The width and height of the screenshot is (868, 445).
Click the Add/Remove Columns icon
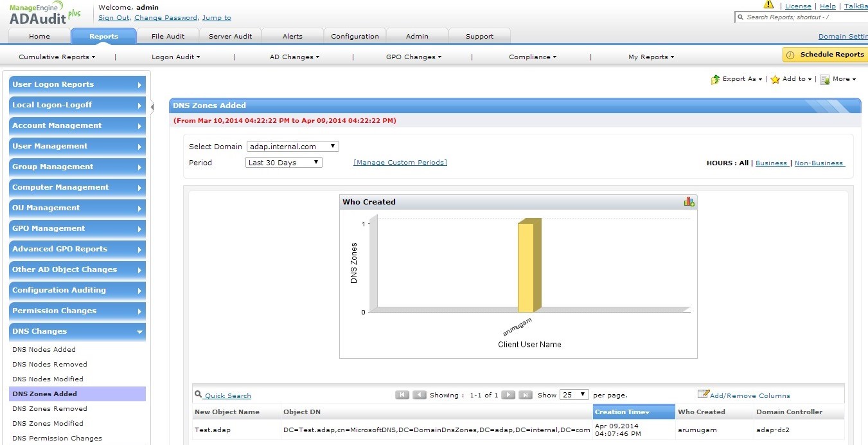click(704, 394)
